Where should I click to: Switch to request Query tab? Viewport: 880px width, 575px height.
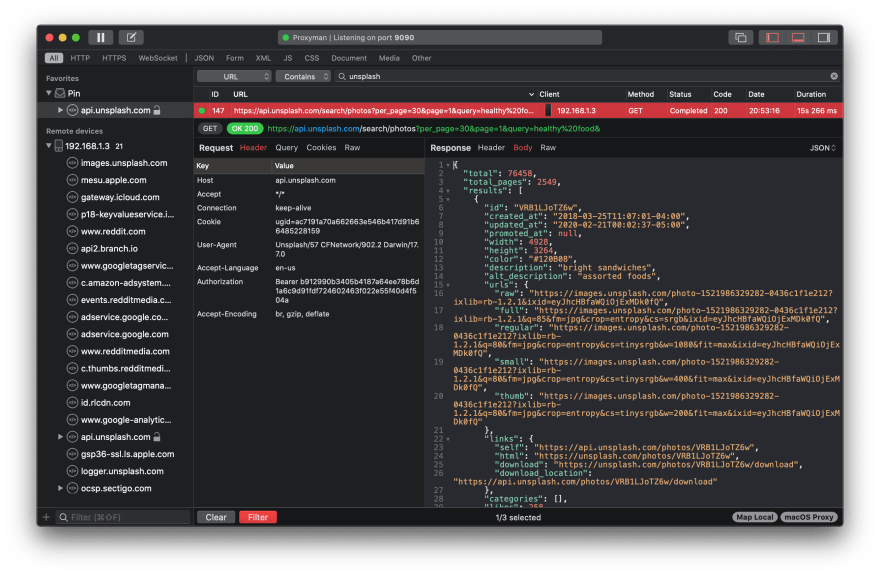tap(286, 148)
